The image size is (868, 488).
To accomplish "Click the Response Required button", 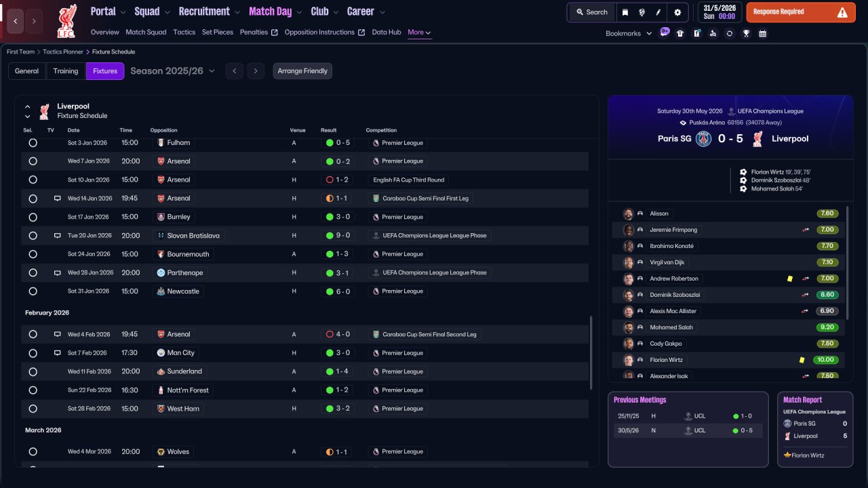I will pos(801,12).
